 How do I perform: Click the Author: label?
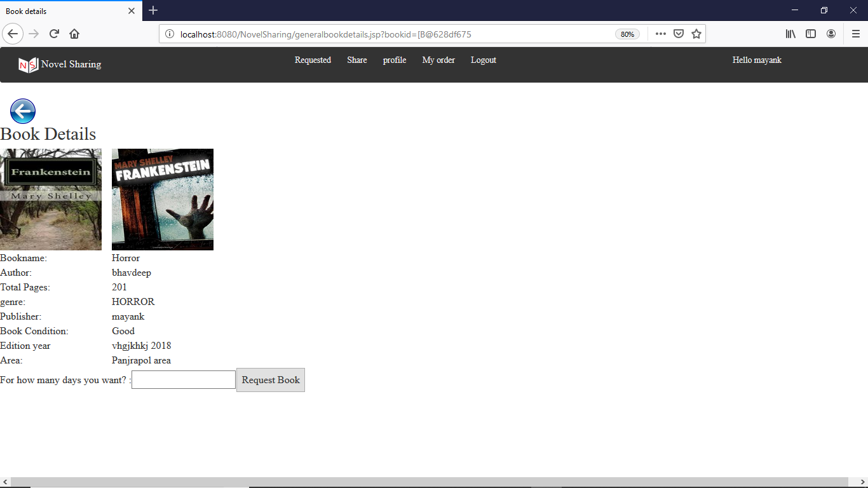click(16, 273)
